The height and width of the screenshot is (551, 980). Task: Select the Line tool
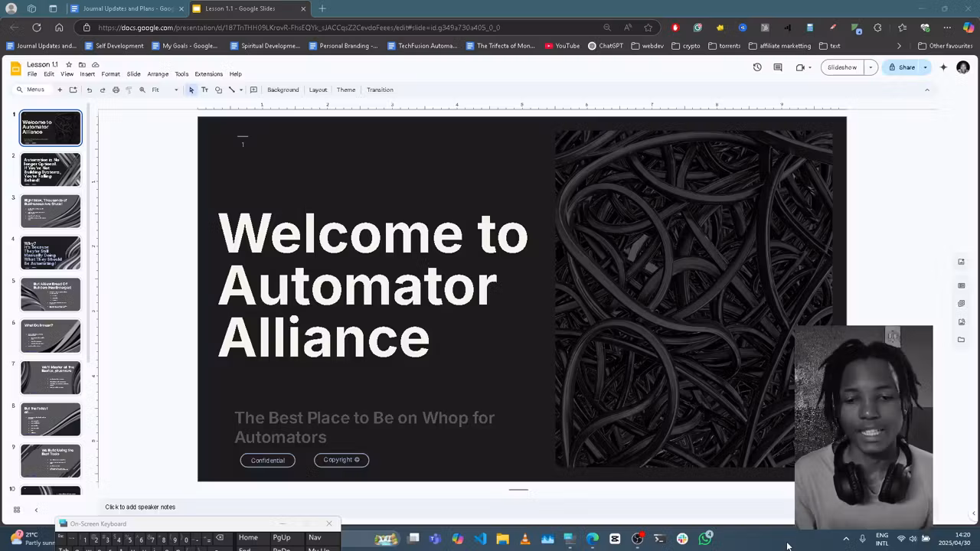click(231, 90)
